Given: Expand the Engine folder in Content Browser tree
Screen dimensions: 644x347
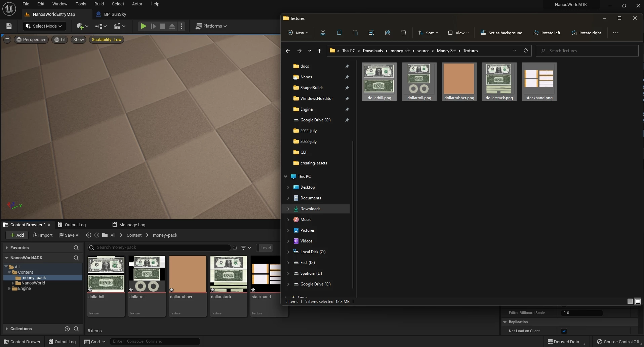Looking at the screenshot, I should (9, 288).
